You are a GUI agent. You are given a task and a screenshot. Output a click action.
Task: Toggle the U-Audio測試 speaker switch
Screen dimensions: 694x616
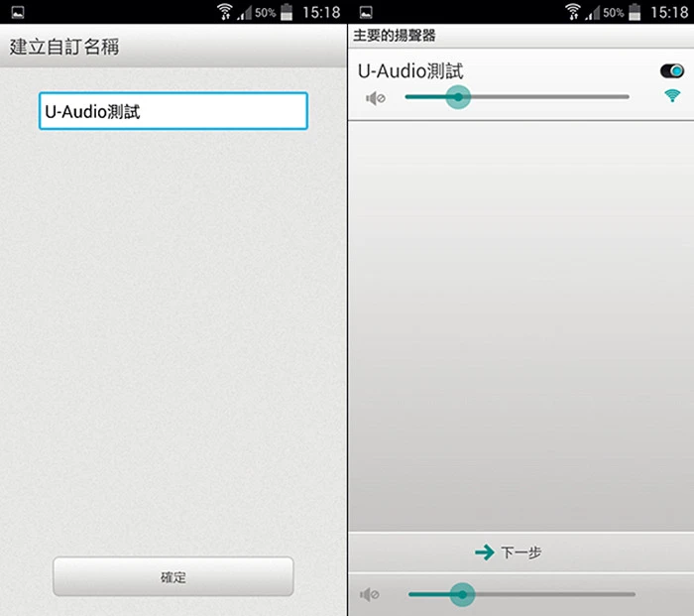coord(672,70)
